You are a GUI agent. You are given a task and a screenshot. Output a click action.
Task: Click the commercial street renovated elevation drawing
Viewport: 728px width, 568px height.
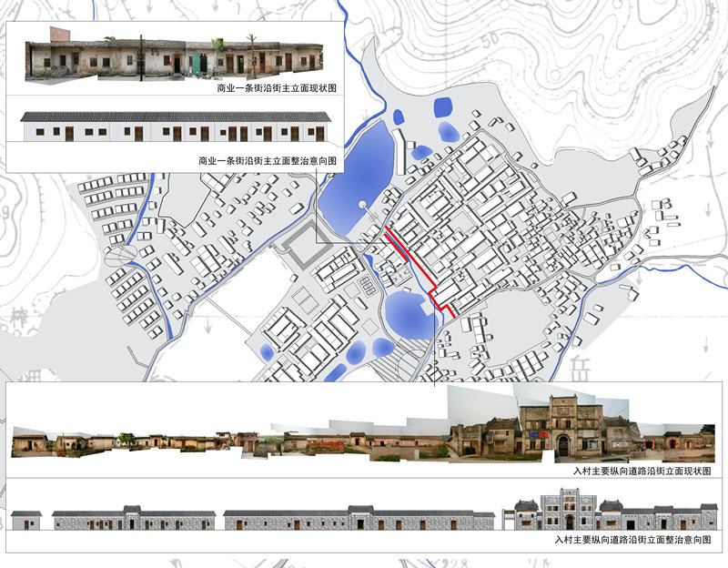tap(175, 127)
